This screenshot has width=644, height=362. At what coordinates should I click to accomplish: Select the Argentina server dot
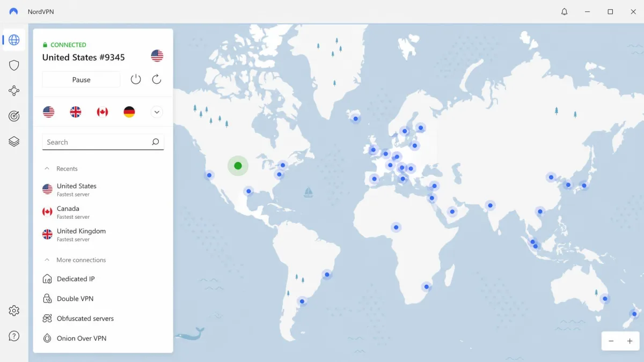[x=302, y=301]
